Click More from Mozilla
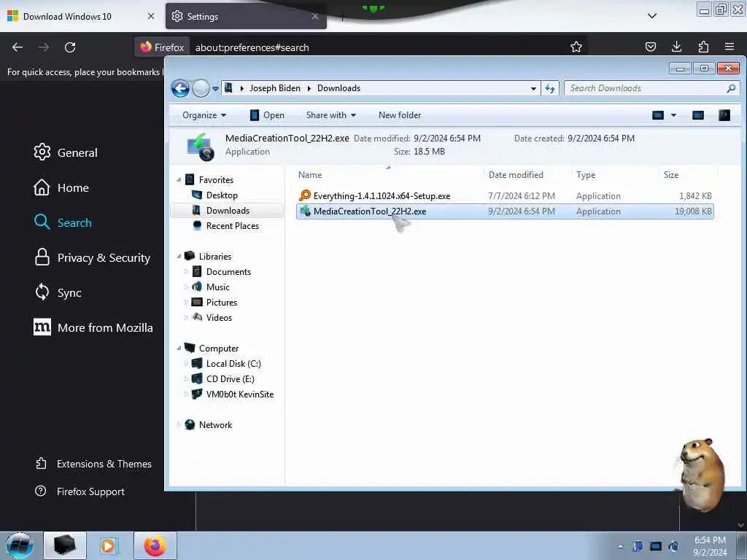 tap(93, 327)
